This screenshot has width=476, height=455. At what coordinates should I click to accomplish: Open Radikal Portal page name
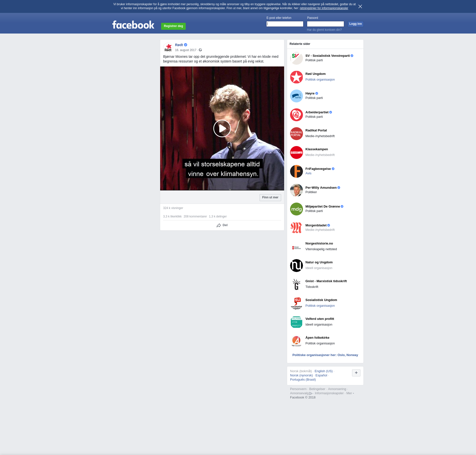click(316, 130)
